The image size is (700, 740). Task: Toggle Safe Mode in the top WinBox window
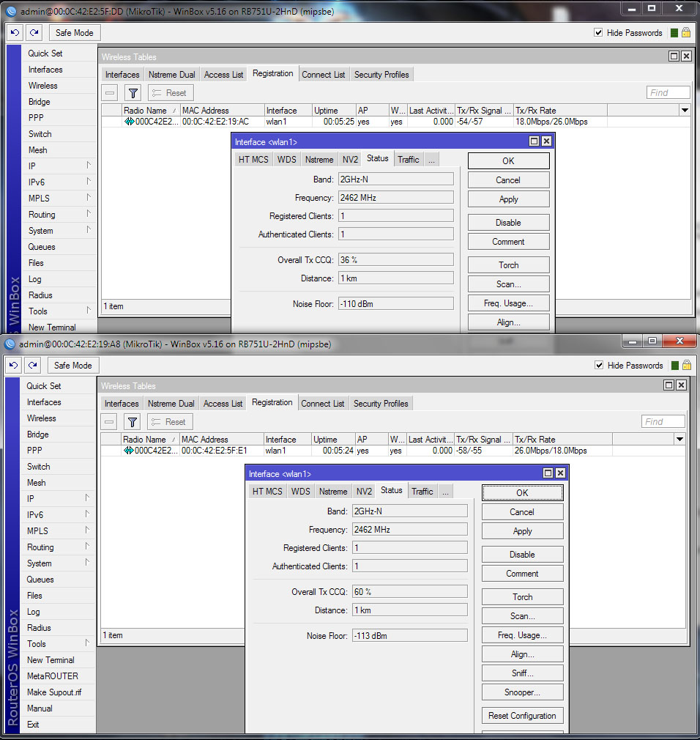(74, 32)
